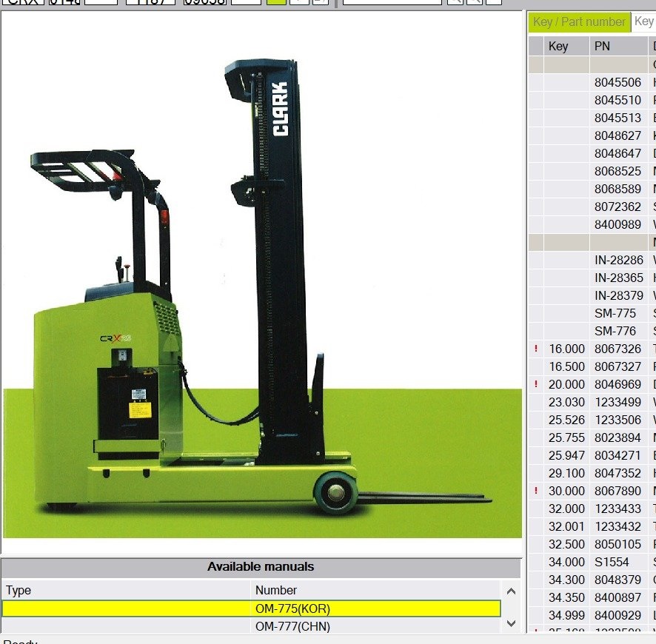
Task: Select part number 8047352
Action: (617, 474)
